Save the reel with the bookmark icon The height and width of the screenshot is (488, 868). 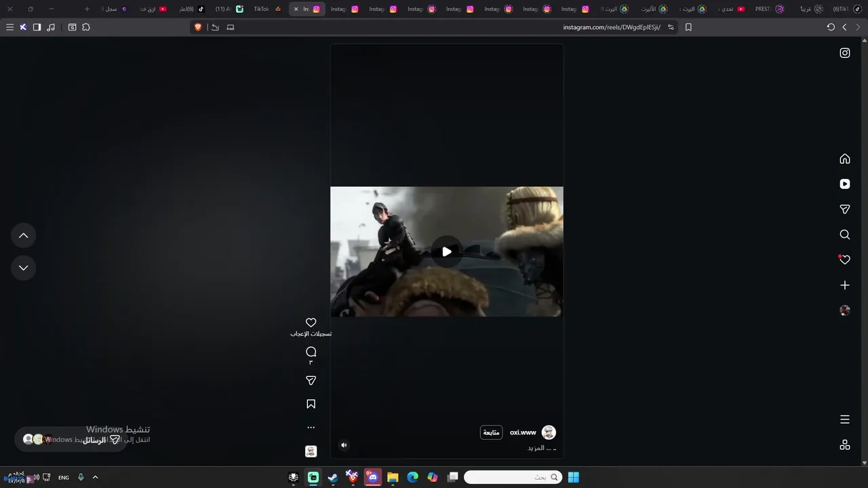311,404
